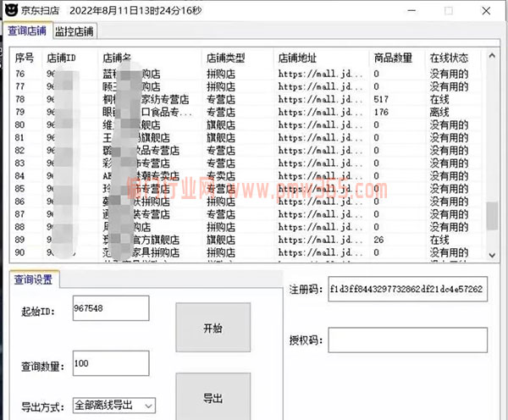Click the 店铺地址 column header
This screenshot has width=508, height=420.
(297, 58)
